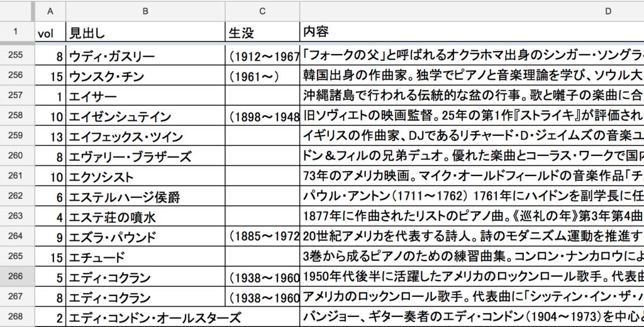Select content cell starting '旧ソヴィエトの映画監督'
The width and height of the screenshot is (644, 327).
coord(472,116)
